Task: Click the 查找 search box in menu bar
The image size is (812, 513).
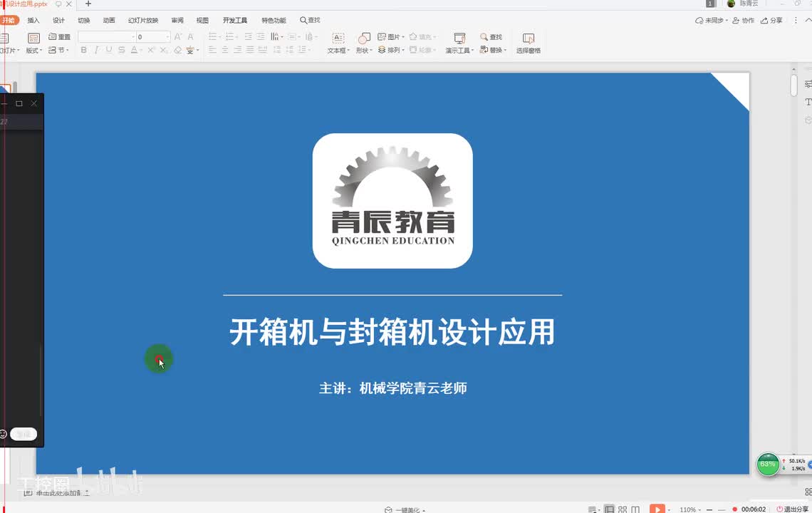Action: (x=310, y=20)
